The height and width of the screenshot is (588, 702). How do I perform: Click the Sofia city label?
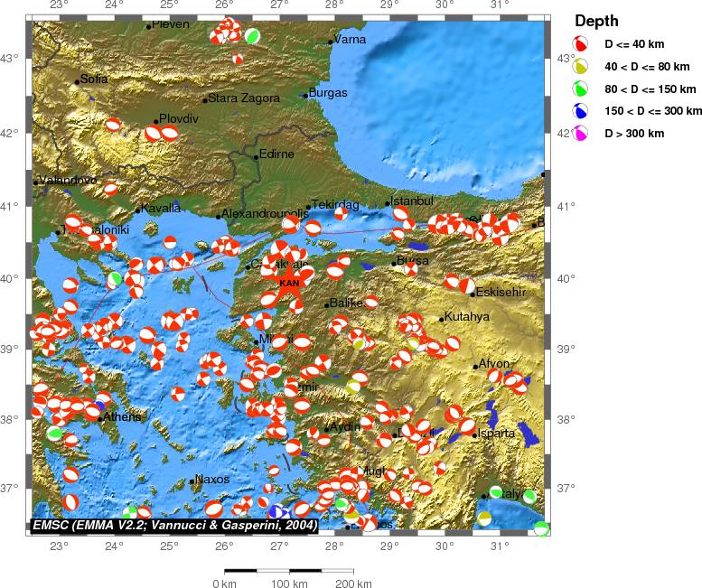94,79
